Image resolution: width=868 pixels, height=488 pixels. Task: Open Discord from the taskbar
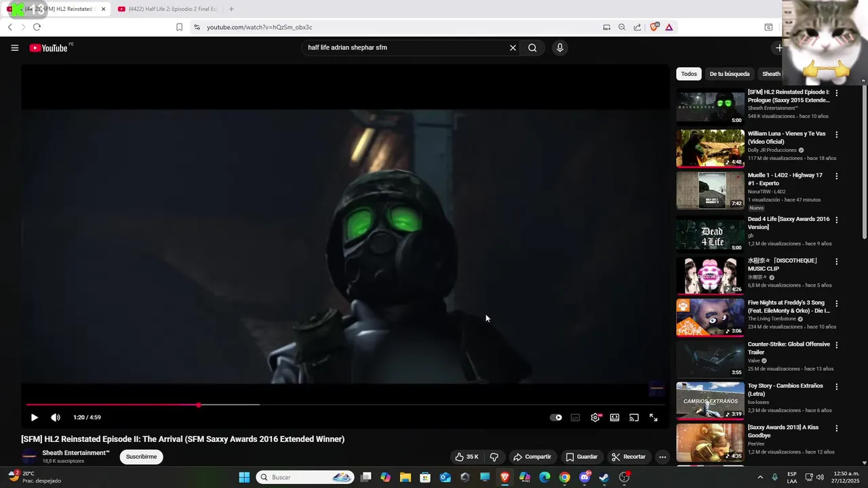(585, 477)
